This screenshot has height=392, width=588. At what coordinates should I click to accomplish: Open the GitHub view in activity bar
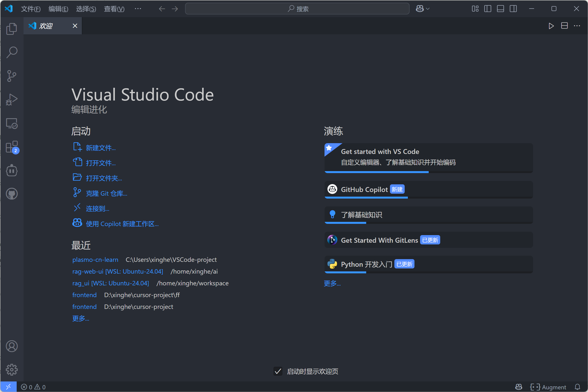click(12, 194)
